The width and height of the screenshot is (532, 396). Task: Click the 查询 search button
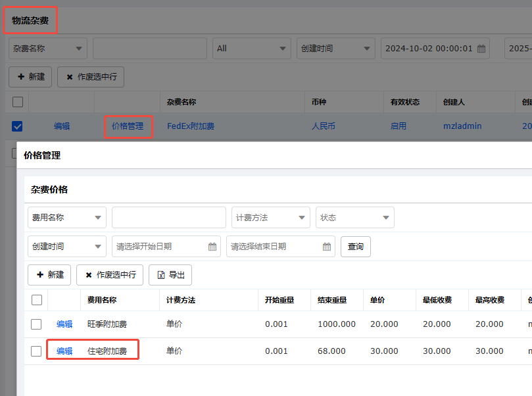click(356, 247)
